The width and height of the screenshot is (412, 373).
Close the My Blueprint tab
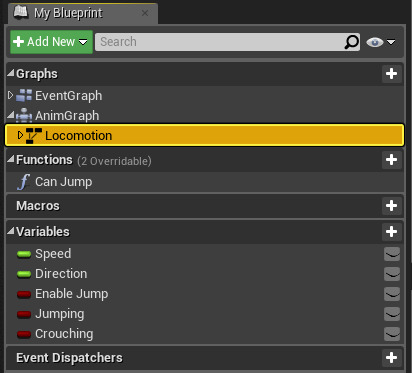145,13
